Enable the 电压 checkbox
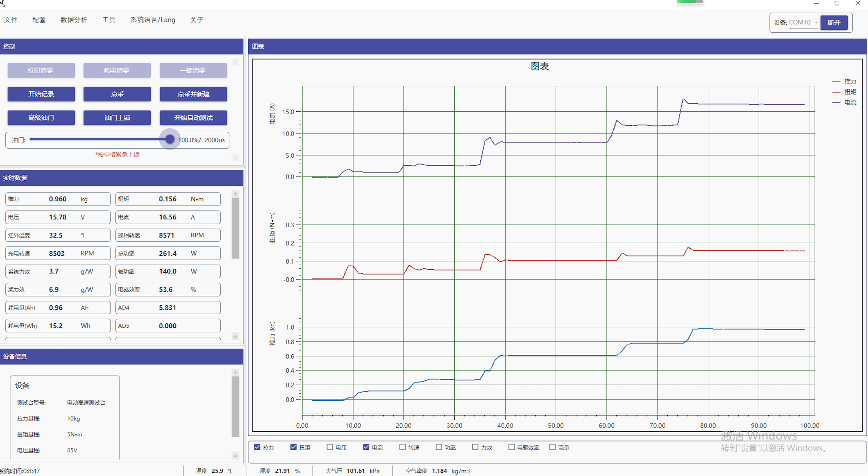Image resolution: width=868 pixels, height=476 pixels. click(x=330, y=447)
